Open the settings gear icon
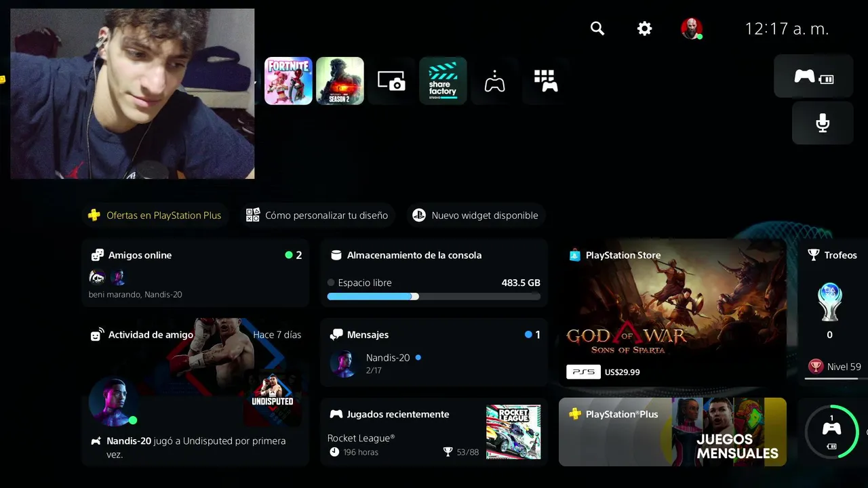This screenshot has width=868, height=488. (x=644, y=28)
